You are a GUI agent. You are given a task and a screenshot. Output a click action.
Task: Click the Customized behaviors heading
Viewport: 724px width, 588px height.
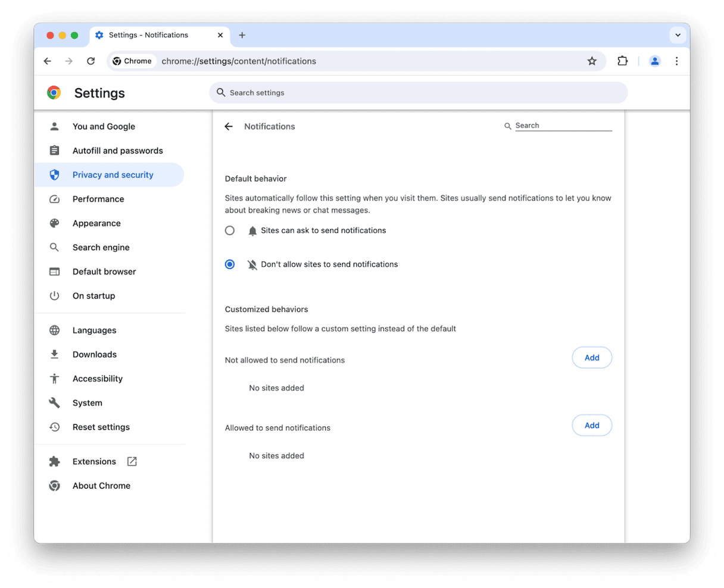[266, 309]
